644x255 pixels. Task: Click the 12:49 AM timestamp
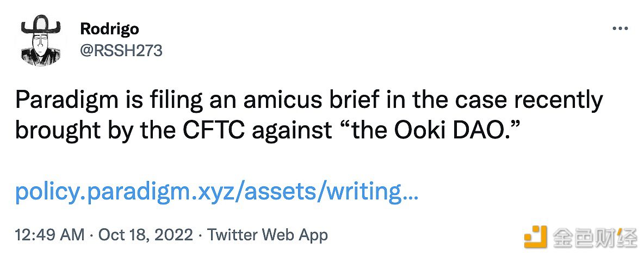[49, 235]
